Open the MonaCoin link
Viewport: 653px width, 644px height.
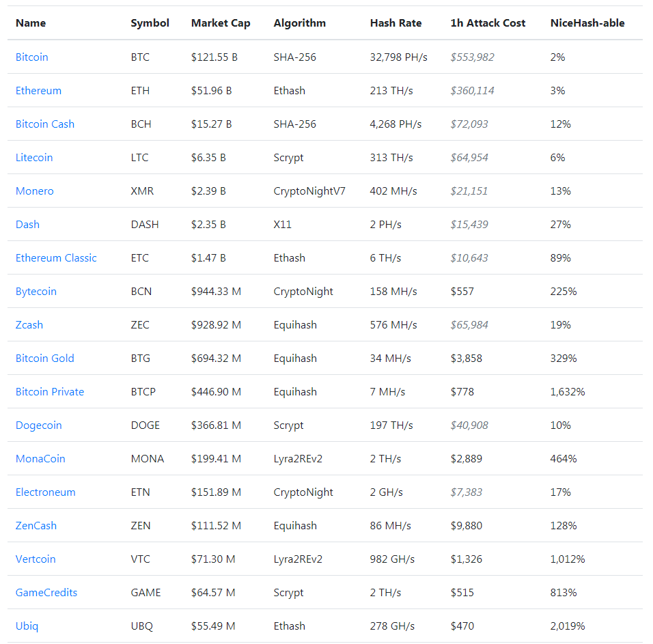[40, 459]
